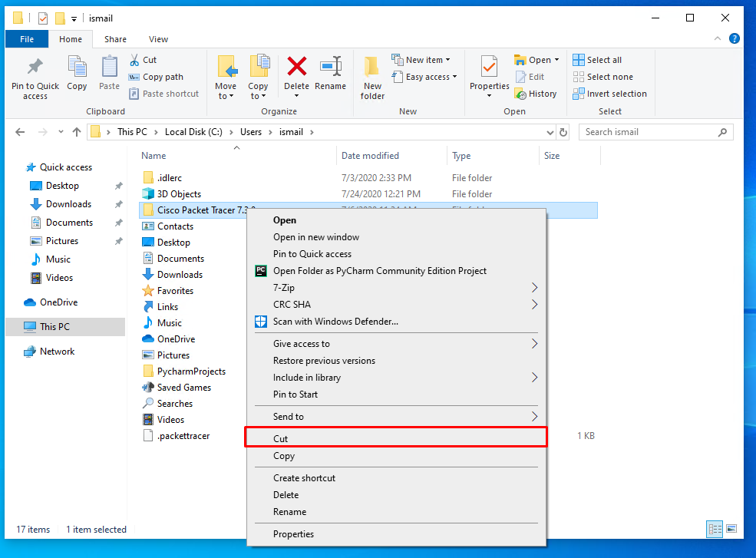Open Move to dropdown
The width and height of the screenshot is (756, 558).
226,96
